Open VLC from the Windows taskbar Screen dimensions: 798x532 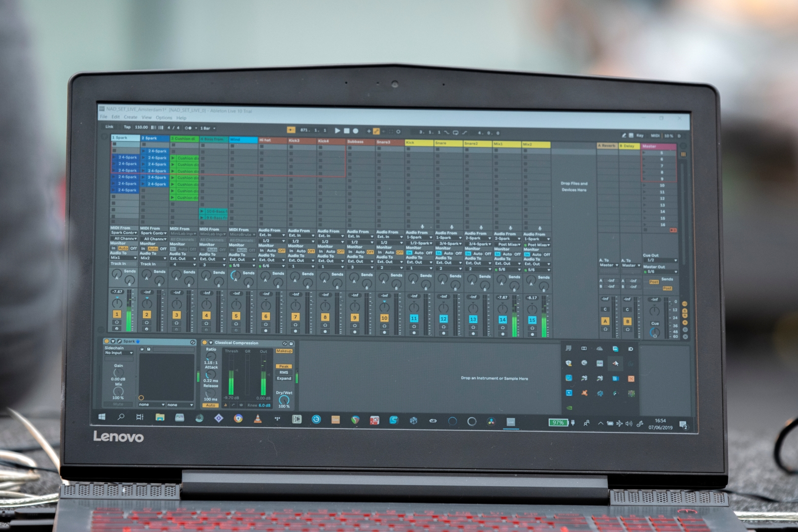pyautogui.click(x=258, y=419)
